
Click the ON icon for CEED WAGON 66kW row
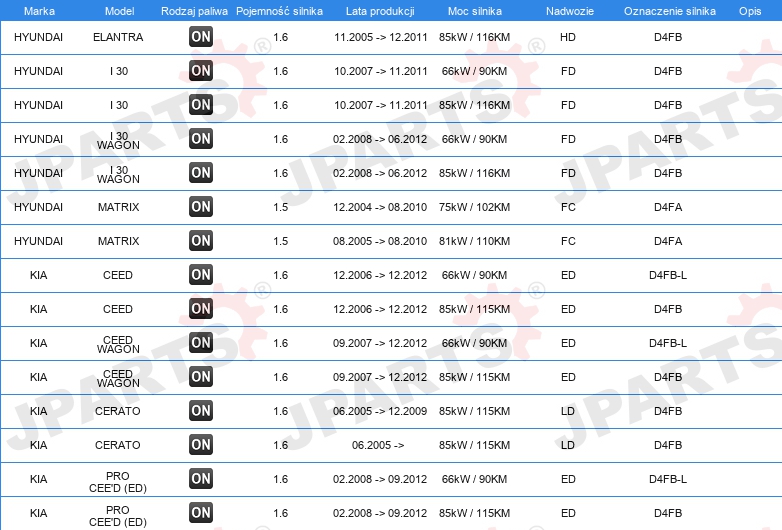pos(201,343)
